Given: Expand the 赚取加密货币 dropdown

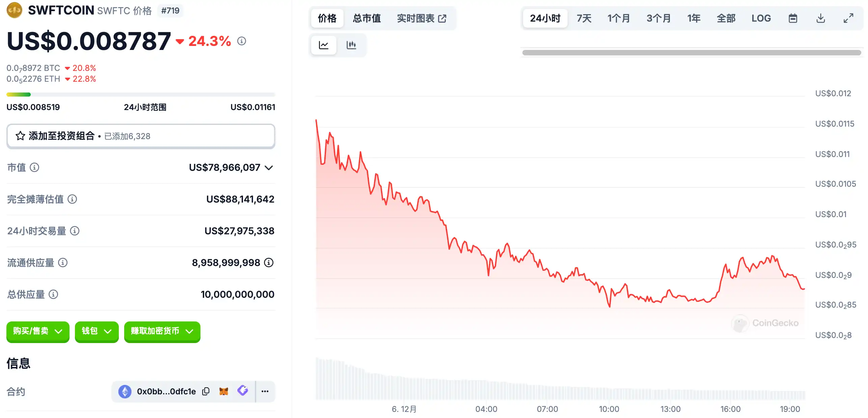Looking at the screenshot, I should click(162, 331).
